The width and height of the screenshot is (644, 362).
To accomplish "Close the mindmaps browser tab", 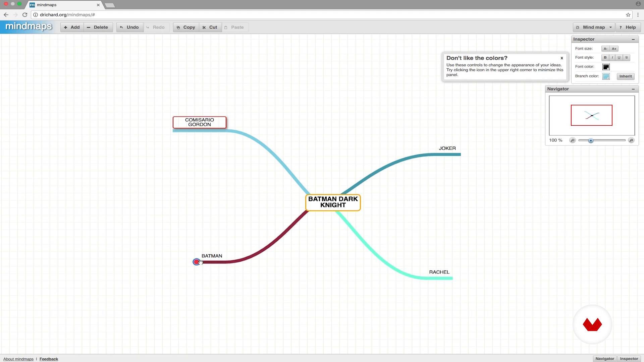I will tap(98, 5).
